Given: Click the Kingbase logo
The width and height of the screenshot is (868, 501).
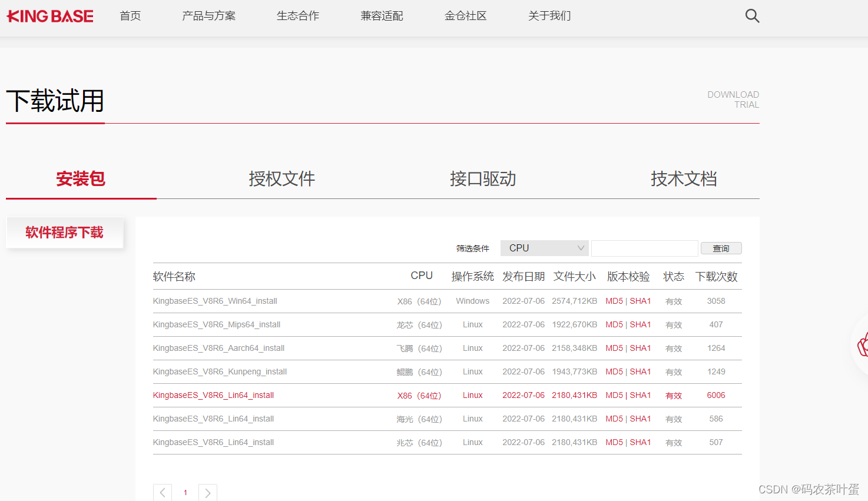Looking at the screenshot, I should coord(50,16).
